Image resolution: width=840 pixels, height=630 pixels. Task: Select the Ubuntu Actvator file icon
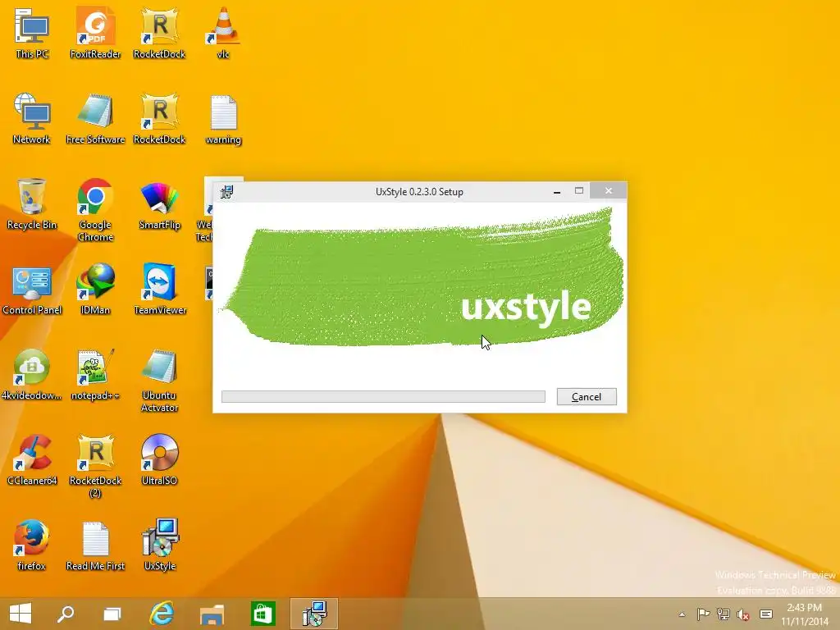coord(159,381)
